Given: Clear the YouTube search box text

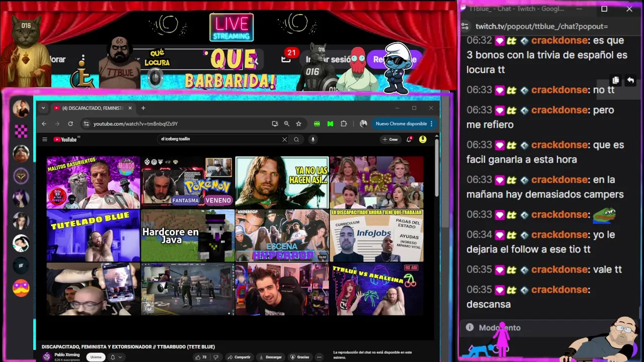Looking at the screenshot, I should click(284, 140).
